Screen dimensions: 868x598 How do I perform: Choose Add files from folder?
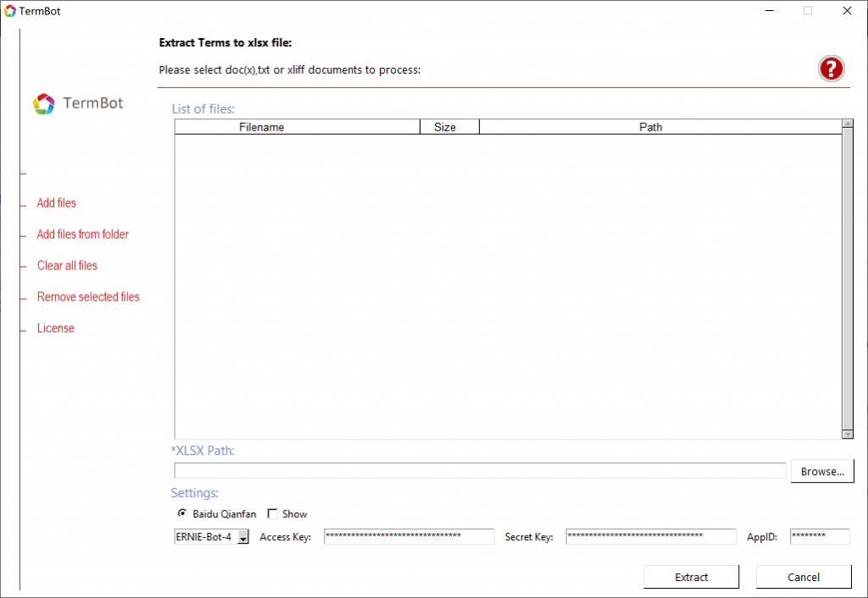click(83, 235)
